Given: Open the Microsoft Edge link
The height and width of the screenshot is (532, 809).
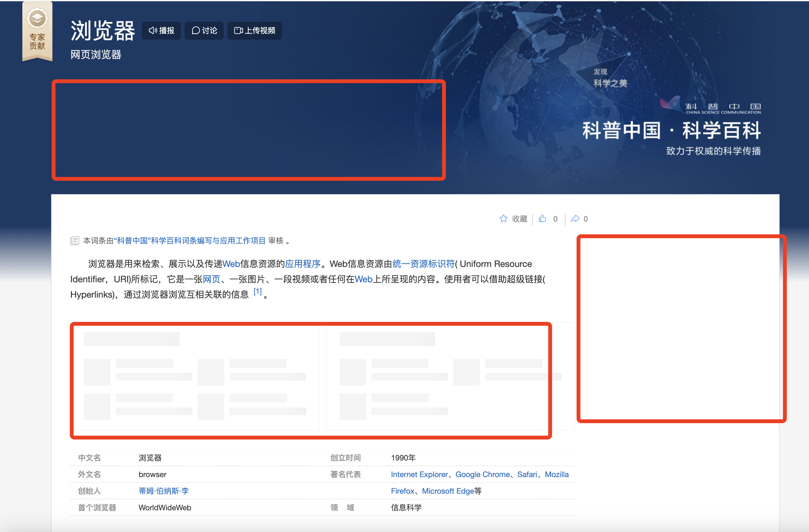Looking at the screenshot, I should (448, 491).
